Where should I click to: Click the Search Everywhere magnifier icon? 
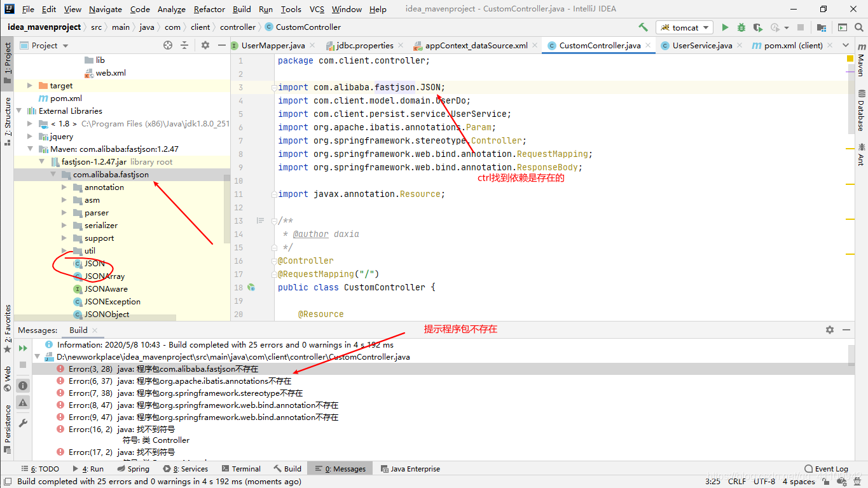858,27
